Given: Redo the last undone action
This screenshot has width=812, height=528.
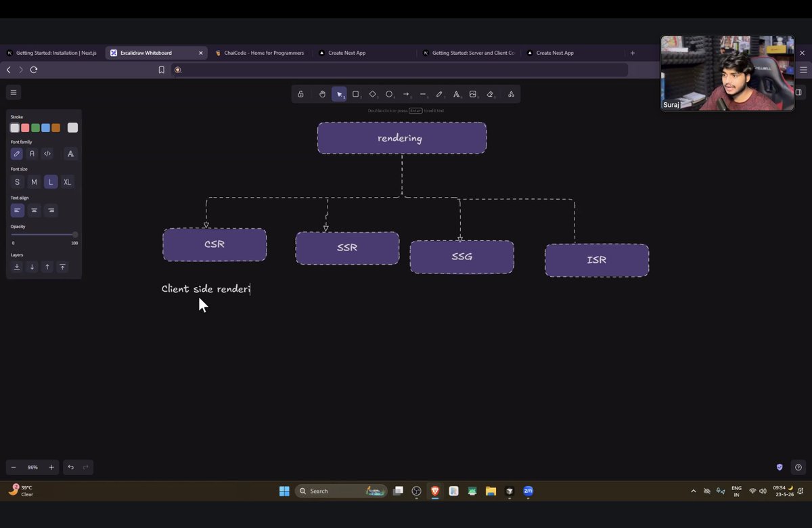Looking at the screenshot, I should pos(86,467).
